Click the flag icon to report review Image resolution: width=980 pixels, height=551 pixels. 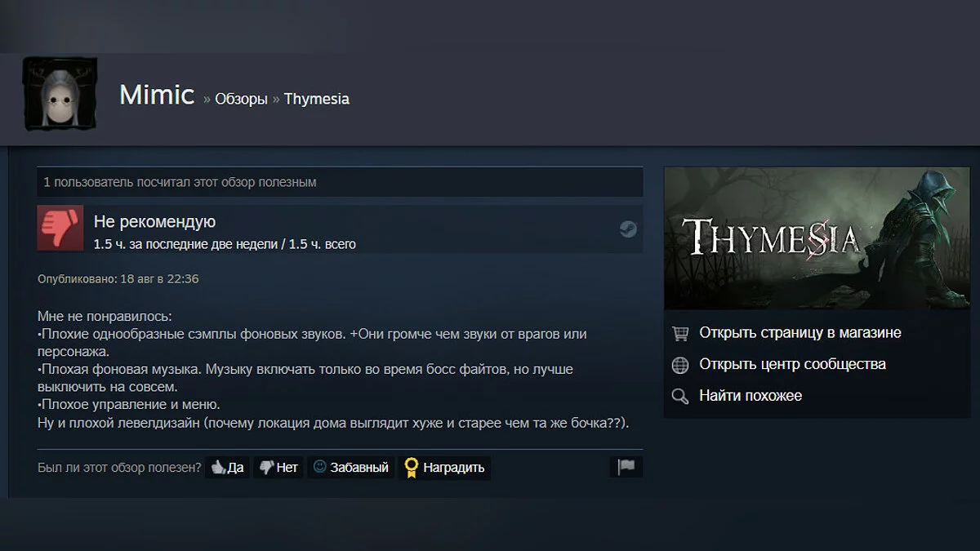(x=626, y=467)
